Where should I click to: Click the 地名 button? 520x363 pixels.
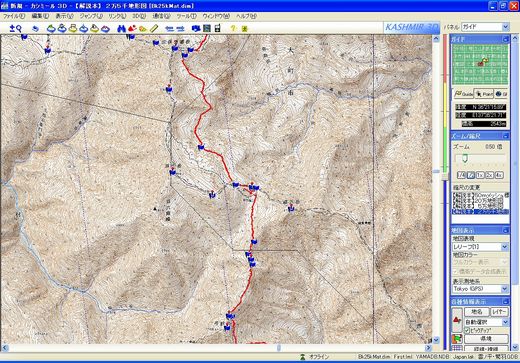(477, 312)
